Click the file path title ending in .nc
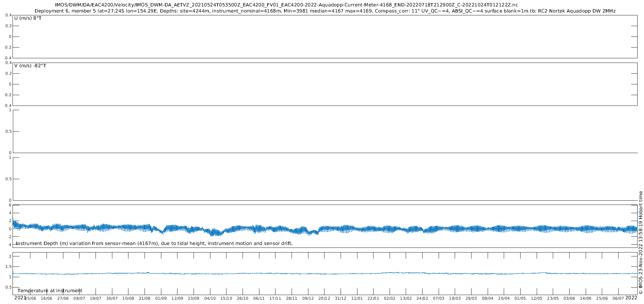Image resolution: width=644 pixels, height=304 pixels. tap(286, 5)
